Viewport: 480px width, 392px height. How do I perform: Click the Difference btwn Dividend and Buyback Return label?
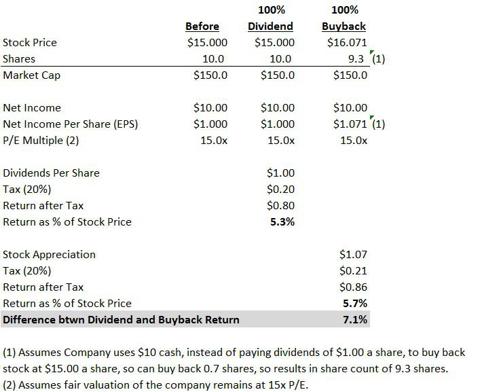[121, 320]
